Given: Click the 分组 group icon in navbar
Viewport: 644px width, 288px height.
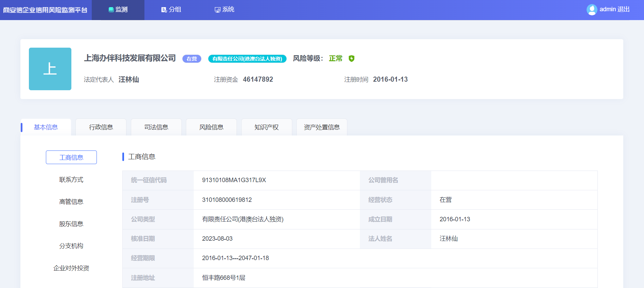Looking at the screenshot, I should (x=164, y=10).
